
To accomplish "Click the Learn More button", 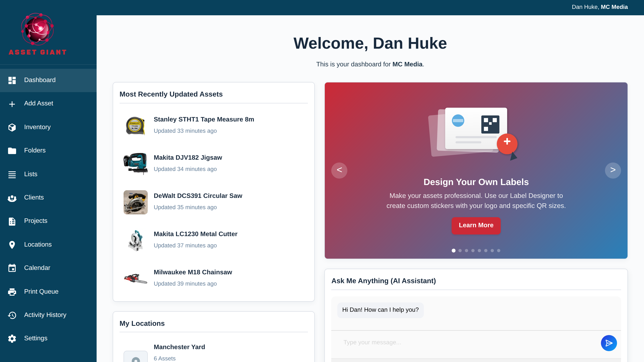I will (x=476, y=225).
